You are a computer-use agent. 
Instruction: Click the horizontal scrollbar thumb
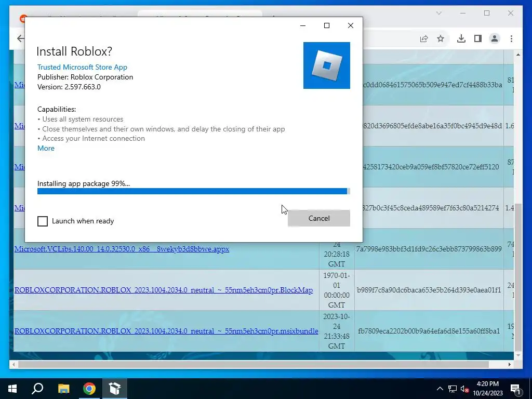(x=254, y=364)
